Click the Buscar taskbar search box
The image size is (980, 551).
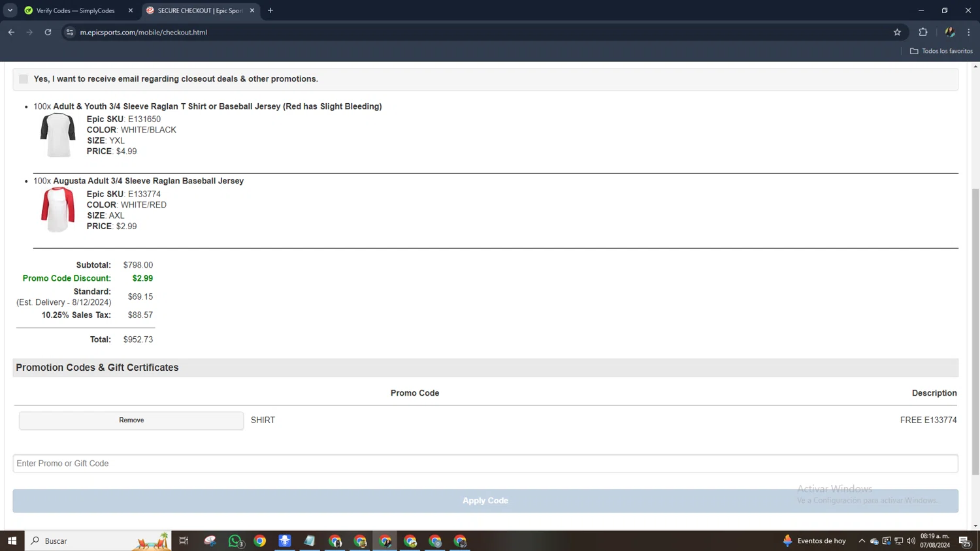[98, 541]
